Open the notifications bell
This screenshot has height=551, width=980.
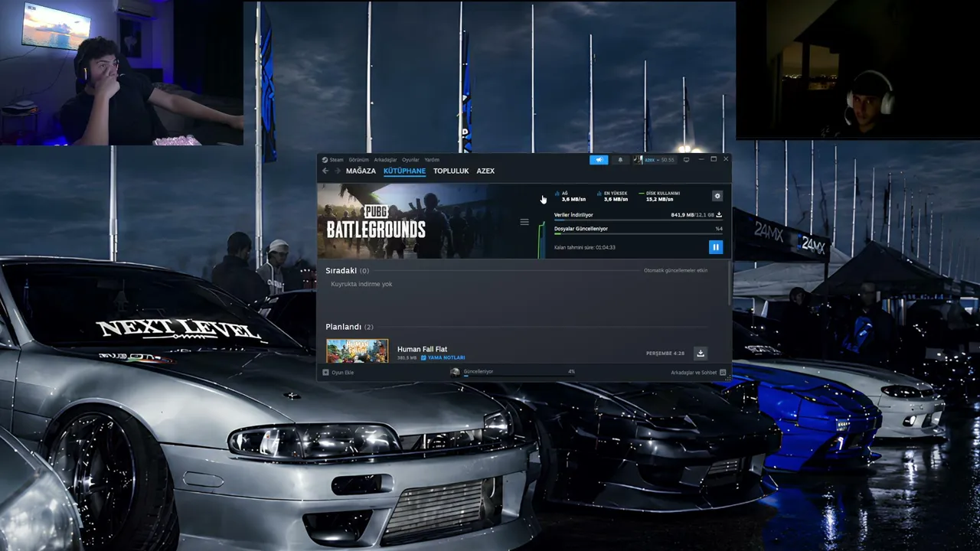click(620, 160)
